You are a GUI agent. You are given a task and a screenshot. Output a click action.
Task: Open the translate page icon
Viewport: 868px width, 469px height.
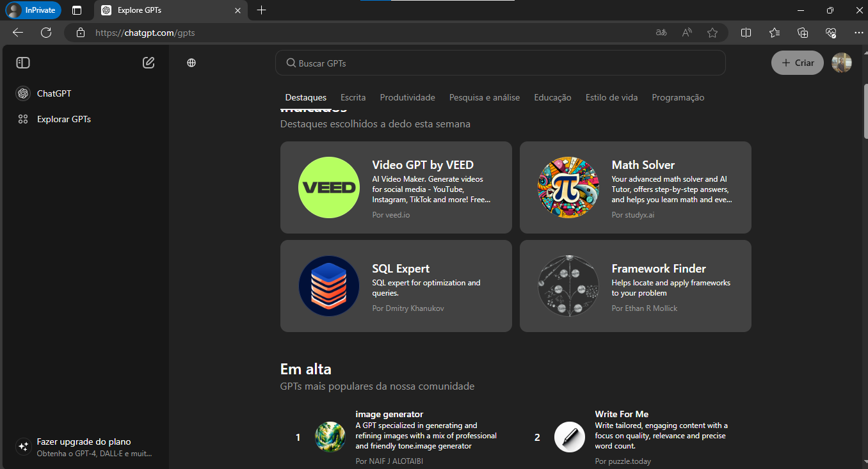pyautogui.click(x=661, y=33)
